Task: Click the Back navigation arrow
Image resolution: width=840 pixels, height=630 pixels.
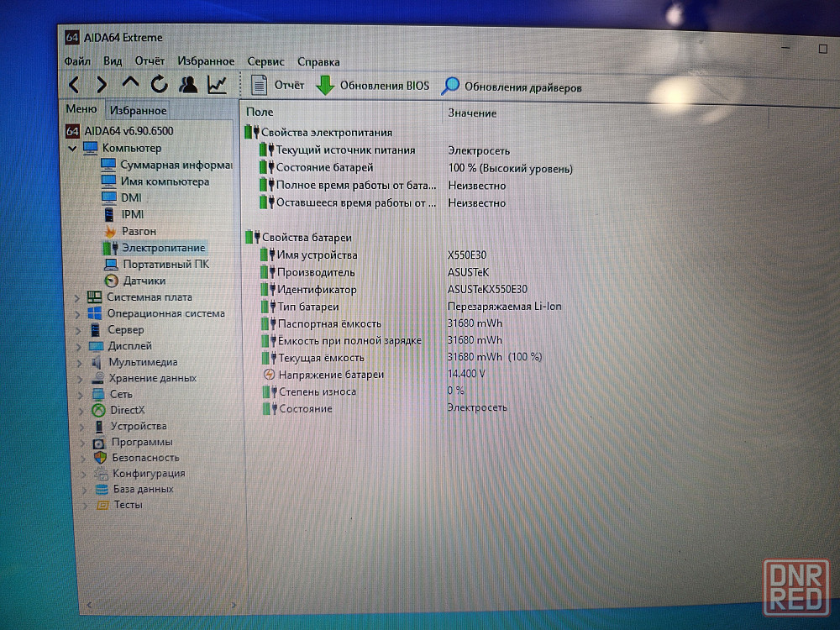Action: (74, 84)
